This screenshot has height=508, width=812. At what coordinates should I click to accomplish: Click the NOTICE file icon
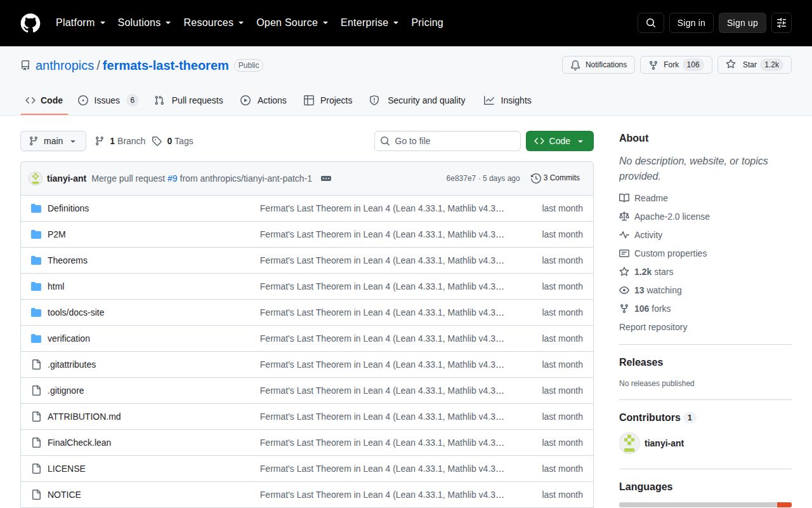pos(36,495)
